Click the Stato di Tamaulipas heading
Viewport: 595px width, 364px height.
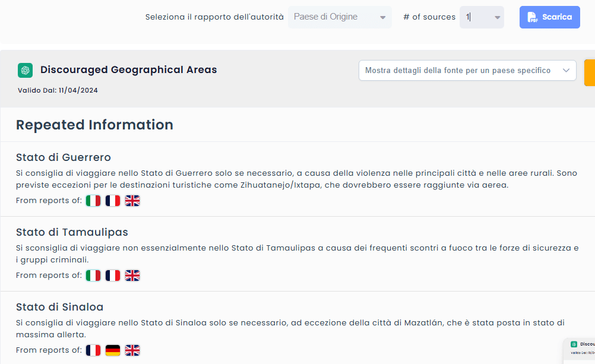72,232
